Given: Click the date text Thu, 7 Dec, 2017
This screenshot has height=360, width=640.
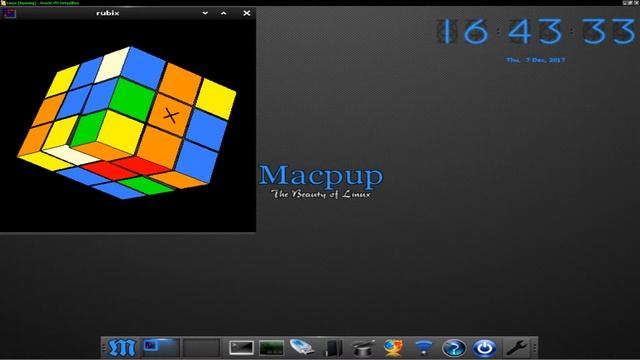Looking at the screenshot, I should pos(536,60).
